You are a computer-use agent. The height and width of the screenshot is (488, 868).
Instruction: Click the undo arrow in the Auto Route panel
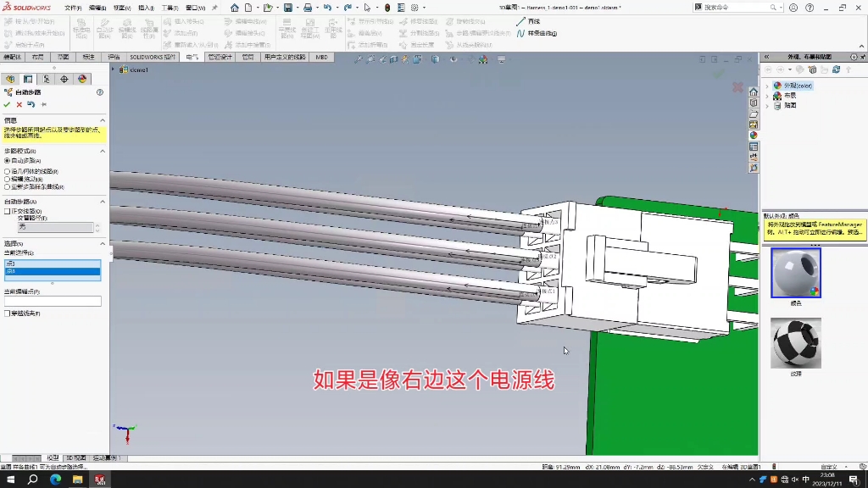point(31,104)
